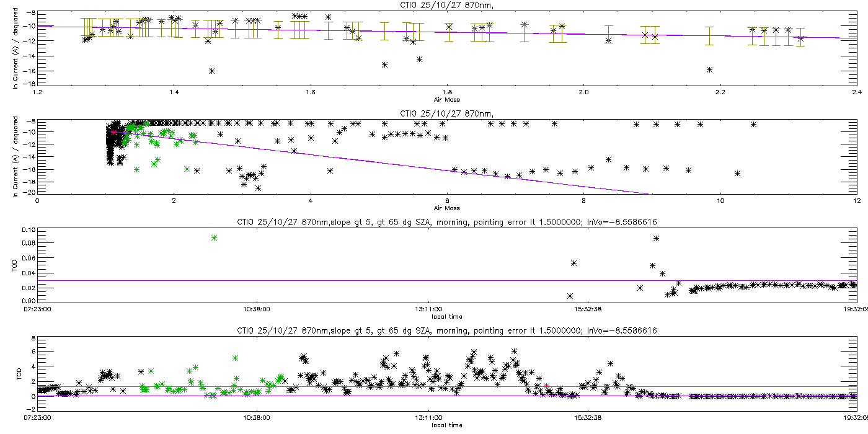Click the 2.4 tick label on top plot
Image resolution: width=868 pixels, height=434 pixels.
click(856, 92)
